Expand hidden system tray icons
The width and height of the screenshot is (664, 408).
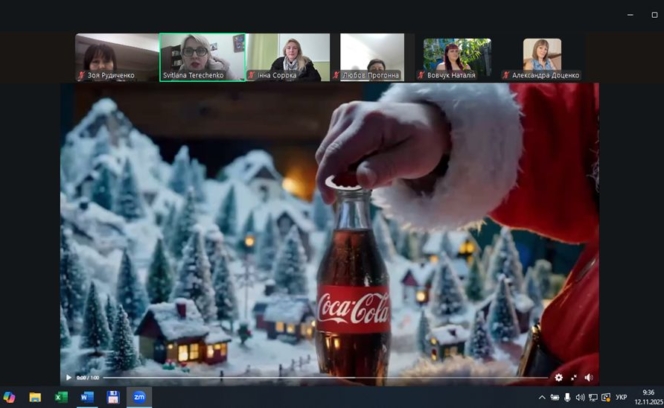(542, 397)
